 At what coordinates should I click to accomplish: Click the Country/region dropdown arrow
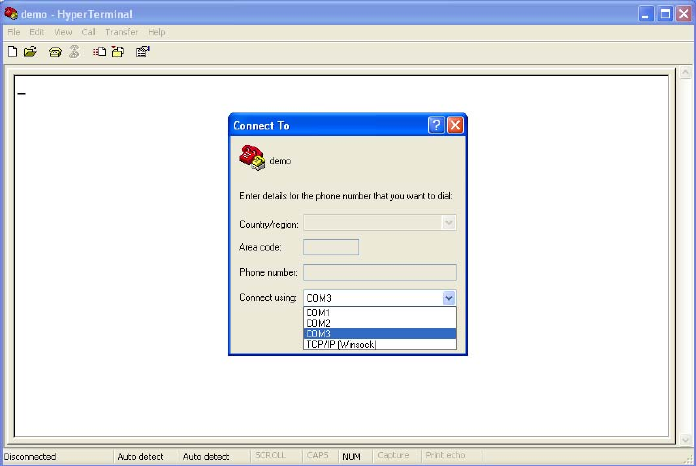point(449,223)
